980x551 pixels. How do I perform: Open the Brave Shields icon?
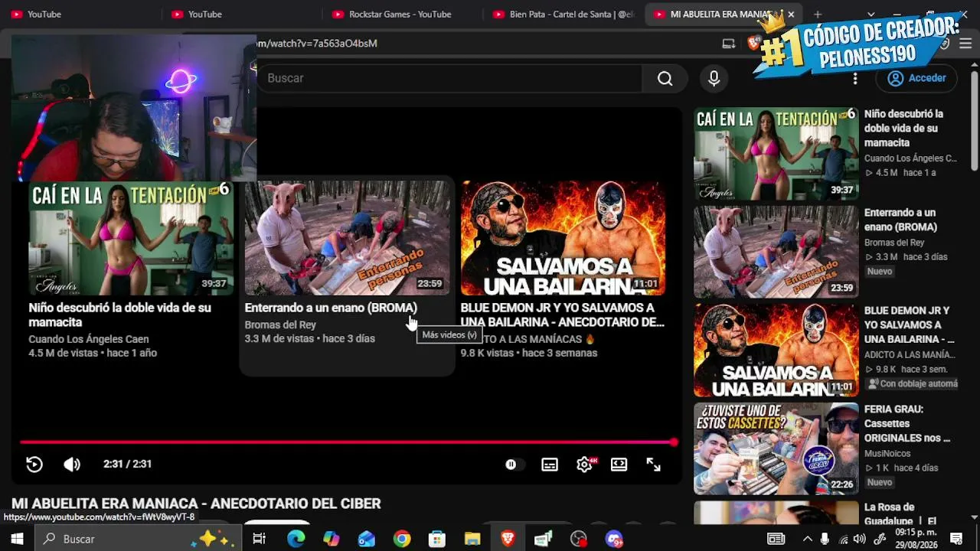[753, 44]
